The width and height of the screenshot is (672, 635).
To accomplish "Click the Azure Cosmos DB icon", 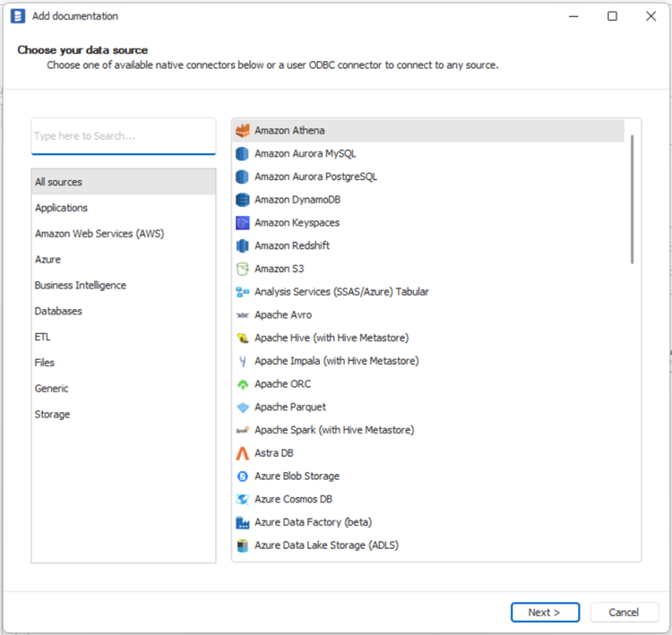I will click(242, 500).
